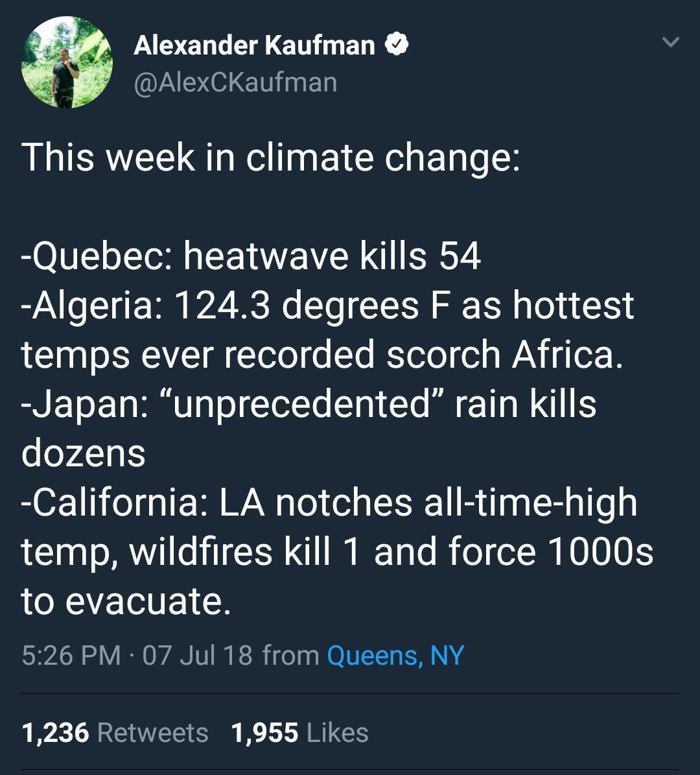Screen dimensions: 700x775
Task: Open the Queens, NY location link
Action: pyautogui.click(x=395, y=655)
